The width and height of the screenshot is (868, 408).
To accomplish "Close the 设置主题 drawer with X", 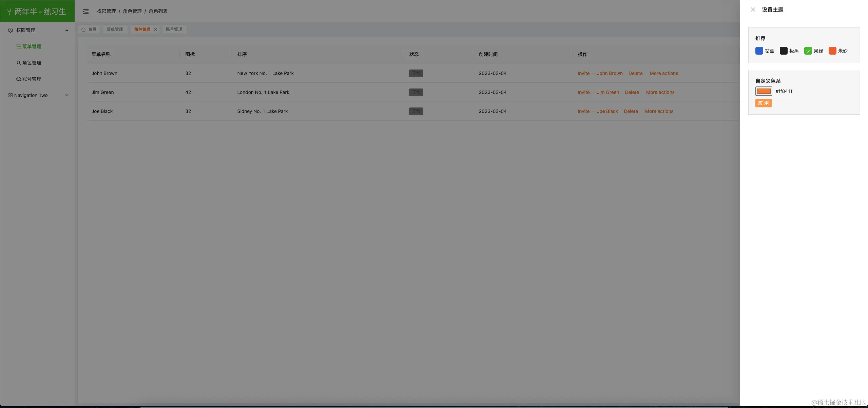I will coord(753,9).
